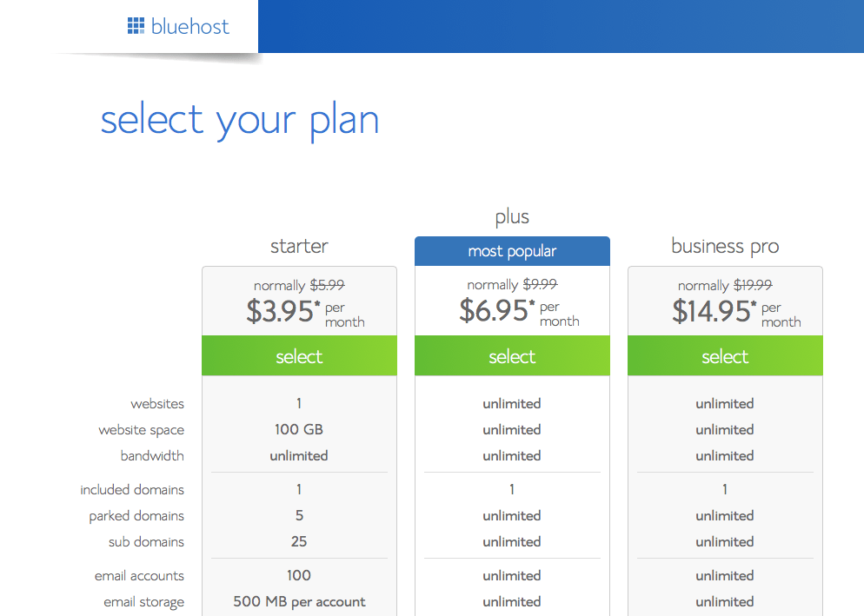The height and width of the screenshot is (616, 864).
Task: Select the starter plan
Action: click(x=299, y=356)
